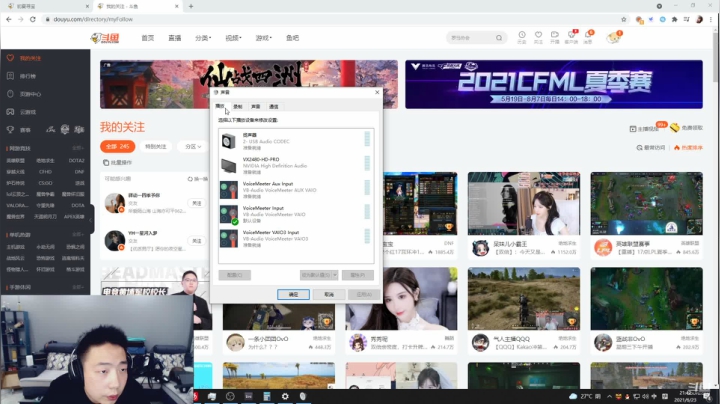The image size is (720, 404).
Task: Open the watch history clock icon
Action: point(522,35)
